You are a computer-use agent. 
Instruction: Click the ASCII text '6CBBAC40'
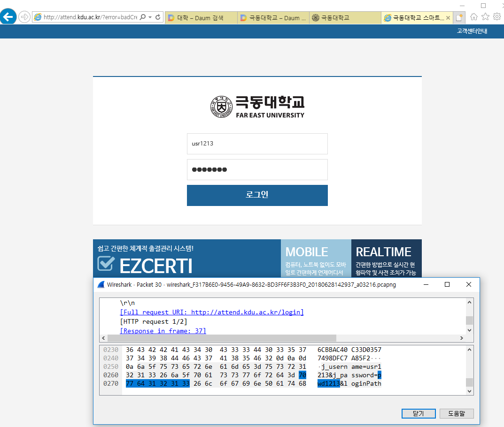pyautogui.click(x=333, y=350)
